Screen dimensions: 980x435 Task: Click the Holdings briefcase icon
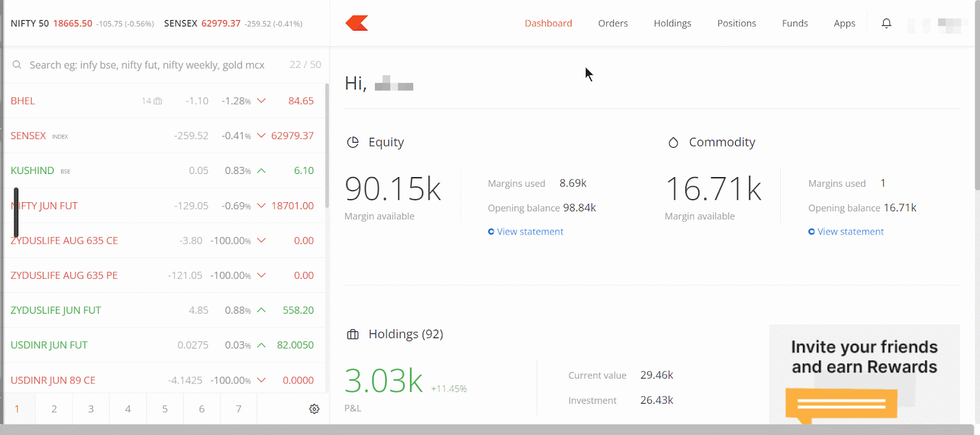353,335
